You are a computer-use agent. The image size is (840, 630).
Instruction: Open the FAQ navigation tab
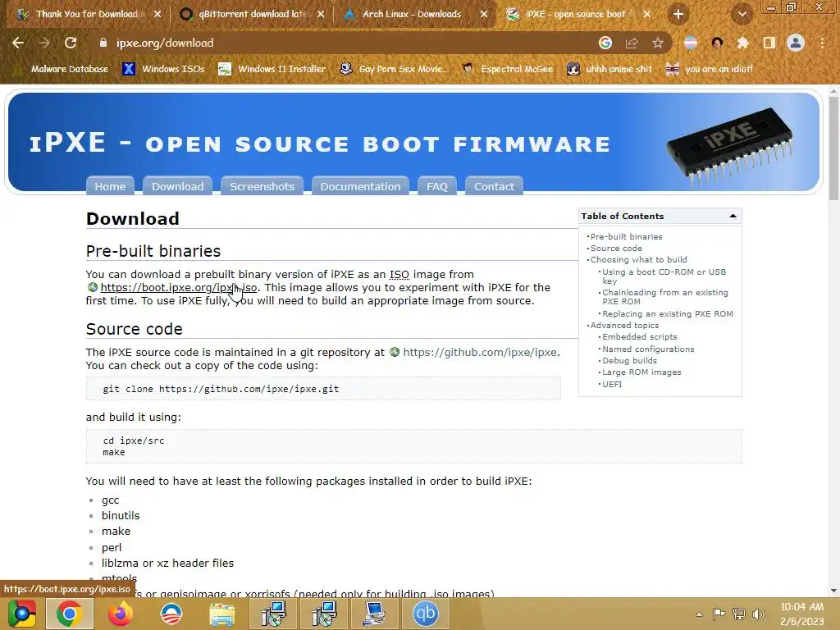[436, 186]
